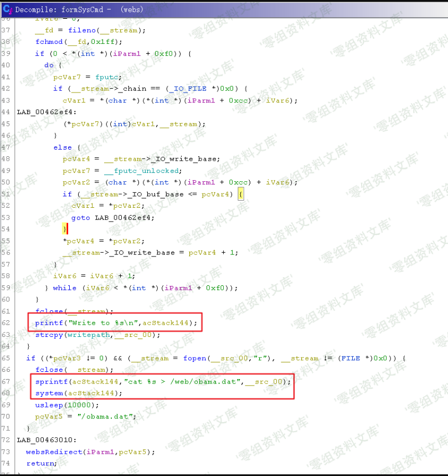Click the printf call in red box
The image size is (448, 476).
(48, 323)
